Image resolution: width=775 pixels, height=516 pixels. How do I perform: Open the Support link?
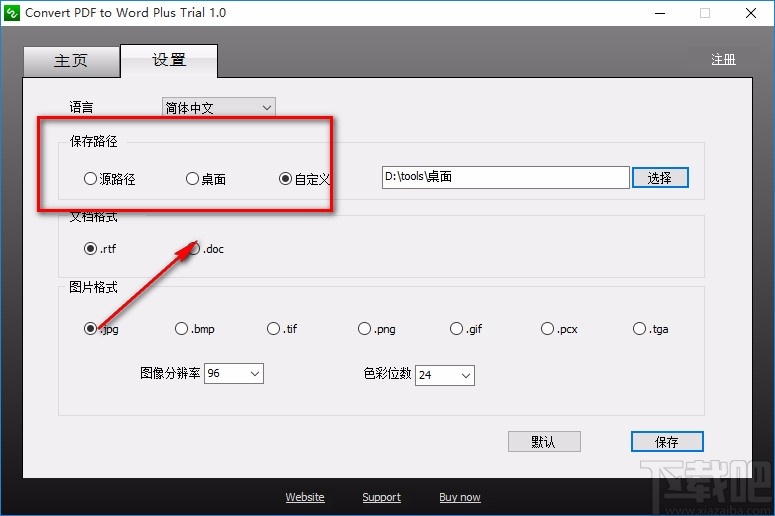[x=382, y=497]
